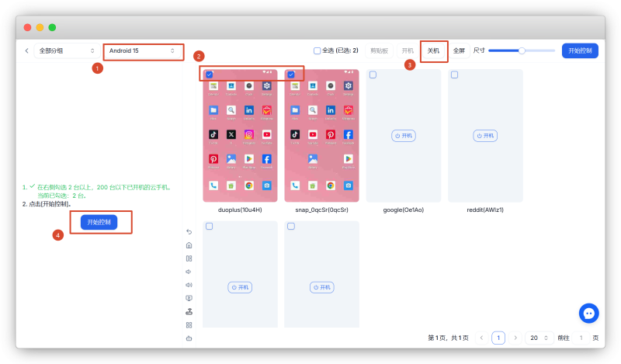Click the duoplus(10u4H) device name label

point(240,210)
